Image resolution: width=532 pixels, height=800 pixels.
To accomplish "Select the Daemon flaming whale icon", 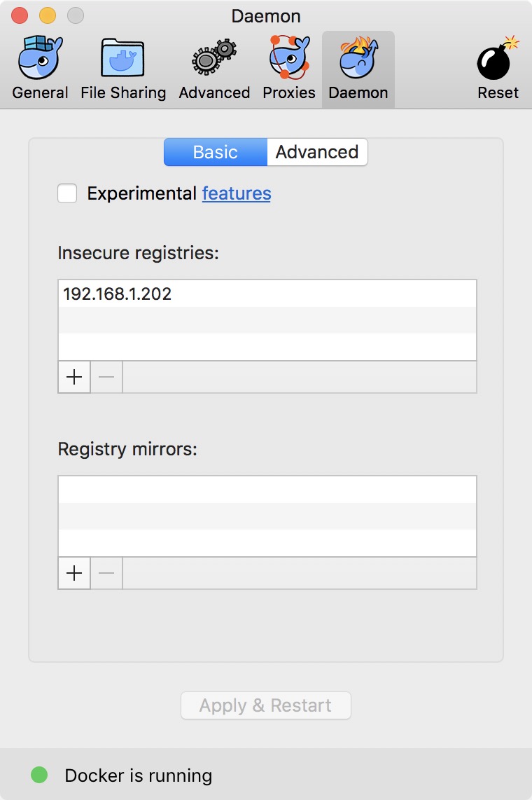I will tap(358, 57).
